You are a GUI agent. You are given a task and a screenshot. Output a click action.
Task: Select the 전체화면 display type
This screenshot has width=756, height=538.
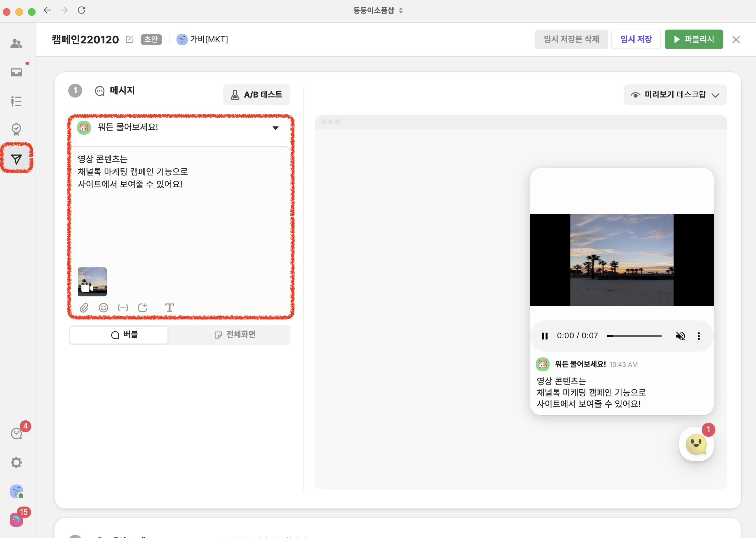click(235, 335)
